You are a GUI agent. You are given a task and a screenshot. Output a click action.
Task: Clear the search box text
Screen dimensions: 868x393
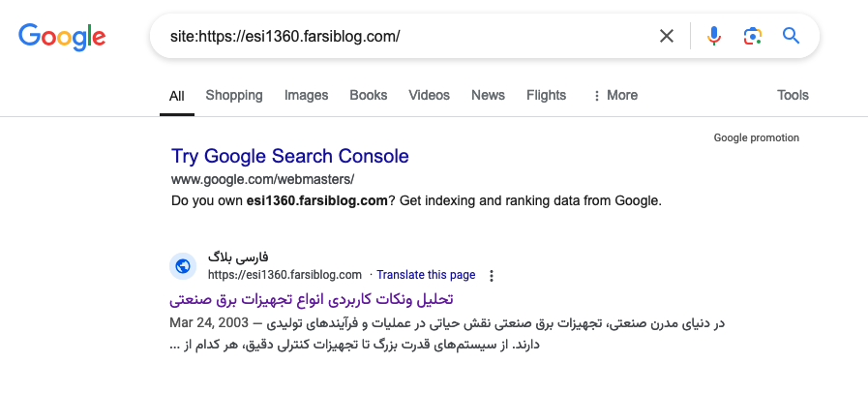(667, 37)
